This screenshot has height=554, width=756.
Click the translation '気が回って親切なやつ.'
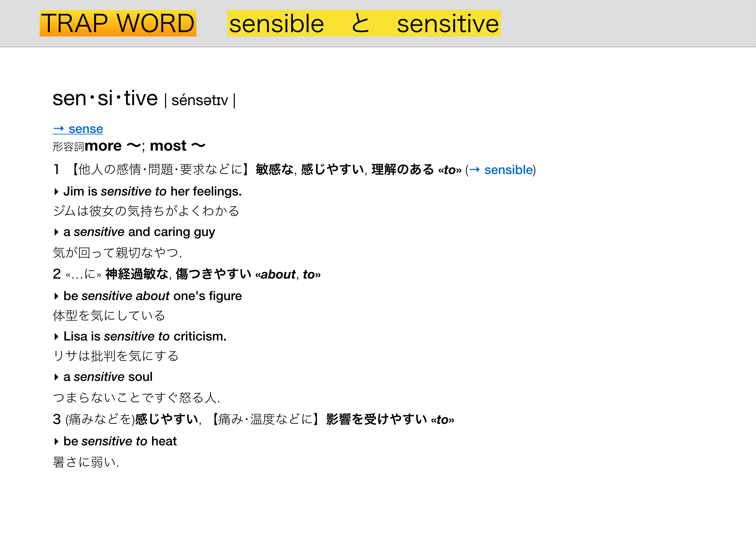[118, 252]
